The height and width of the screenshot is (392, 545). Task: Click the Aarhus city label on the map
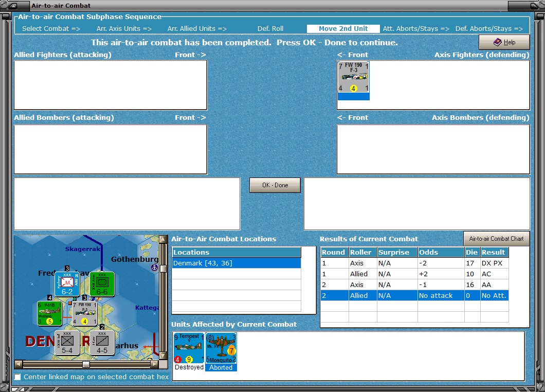(x=127, y=346)
